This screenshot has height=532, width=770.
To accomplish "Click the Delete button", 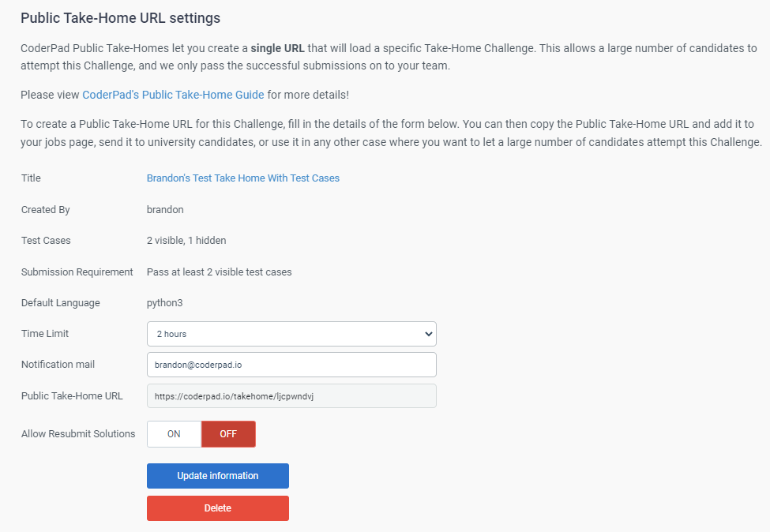I will (x=217, y=508).
